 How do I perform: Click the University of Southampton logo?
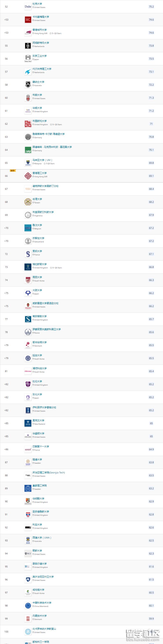(28, 319)
